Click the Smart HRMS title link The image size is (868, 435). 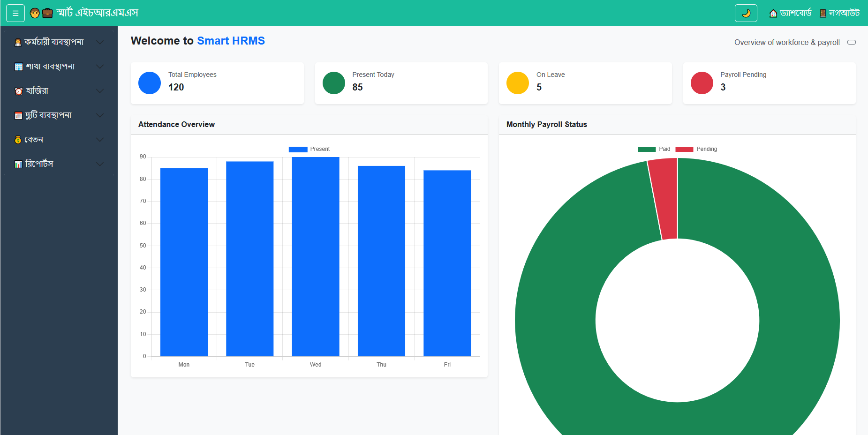[231, 41]
